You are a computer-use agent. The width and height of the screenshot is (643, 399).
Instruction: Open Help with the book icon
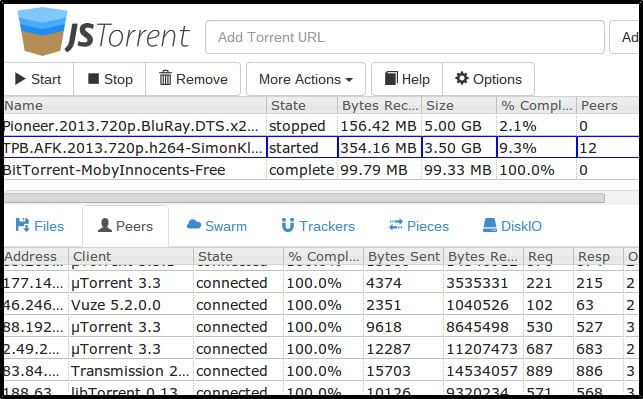click(x=407, y=79)
